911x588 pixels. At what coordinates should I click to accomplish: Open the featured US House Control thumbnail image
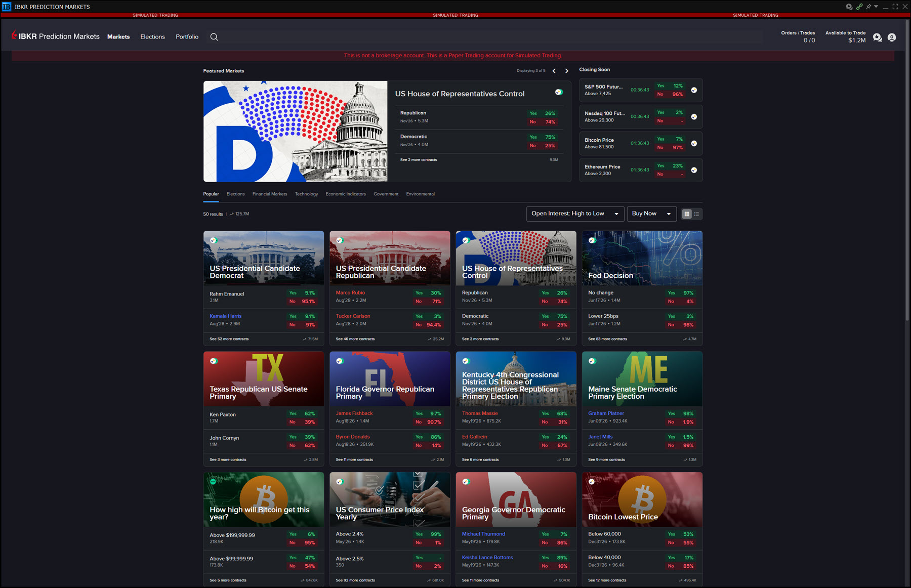point(295,132)
